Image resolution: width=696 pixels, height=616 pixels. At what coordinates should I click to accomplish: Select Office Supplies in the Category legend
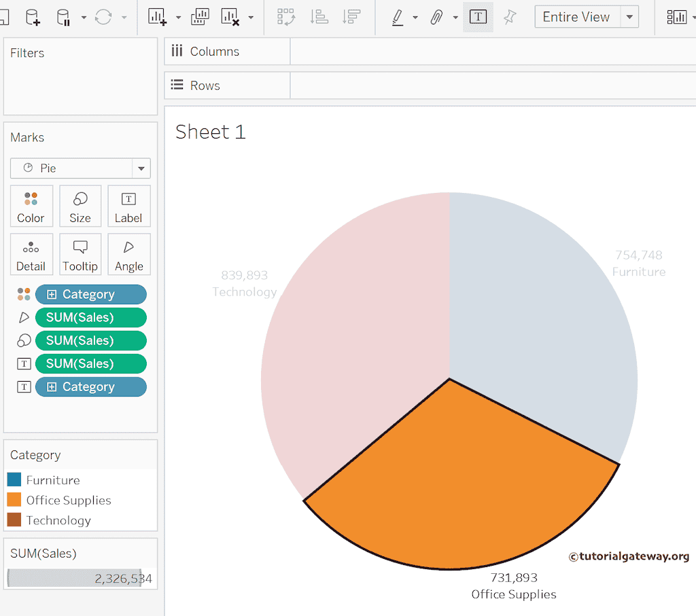[x=68, y=501]
